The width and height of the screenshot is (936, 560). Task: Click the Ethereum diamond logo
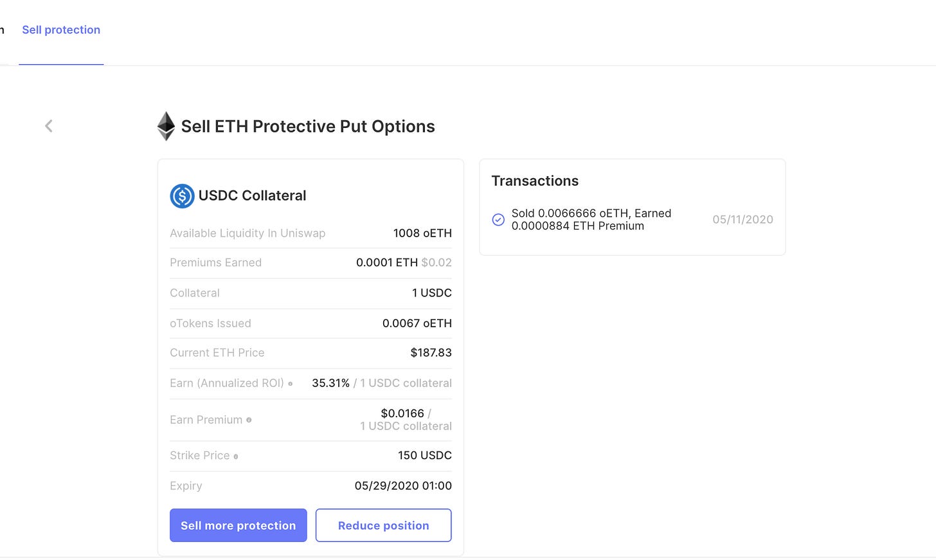pos(166,126)
